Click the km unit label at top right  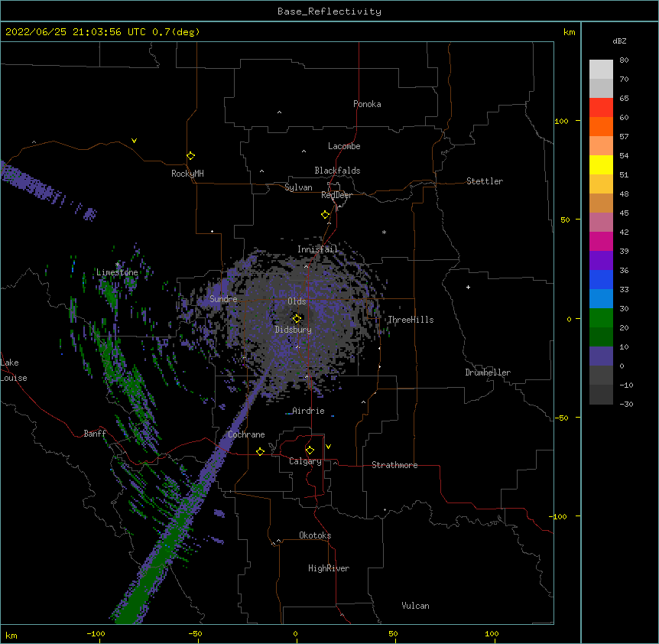[570, 32]
